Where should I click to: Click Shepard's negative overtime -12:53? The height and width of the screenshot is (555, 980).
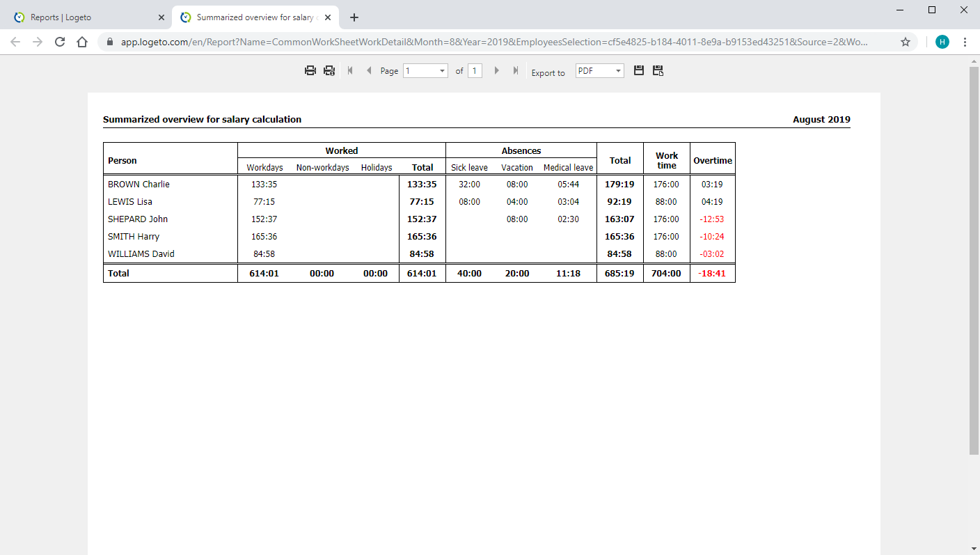coord(712,219)
